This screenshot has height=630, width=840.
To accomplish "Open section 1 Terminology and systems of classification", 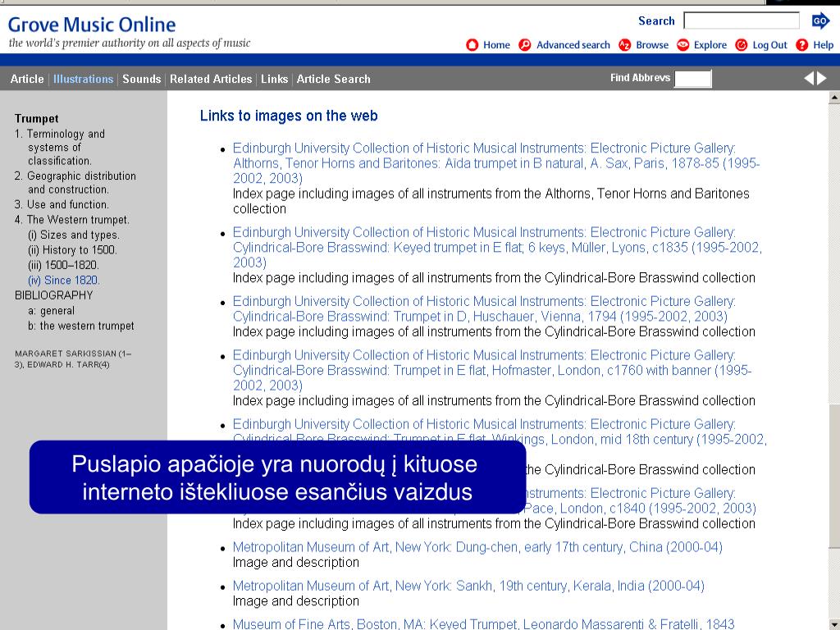I will (59, 148).
